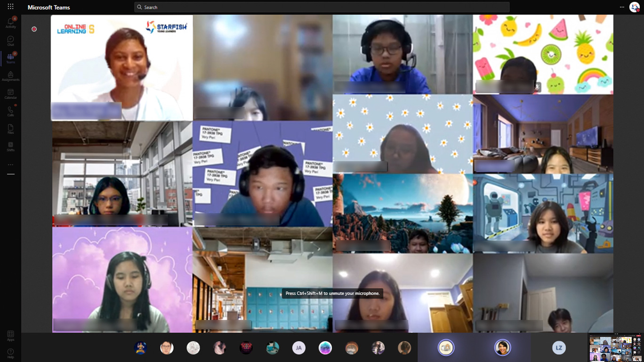Image resolution: width=644 pixels, height=362 pixels.
Task: Open the Activity feed in sidebar
Action: tap(10, 22)
